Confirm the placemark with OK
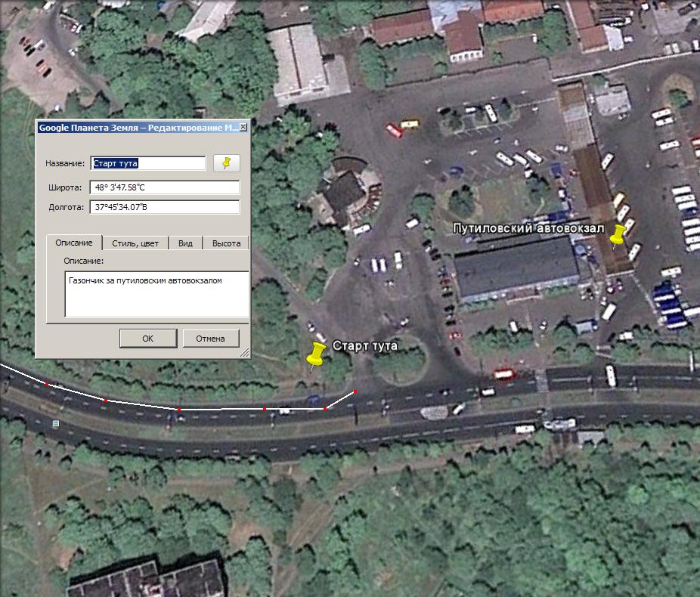 point(148,339)
